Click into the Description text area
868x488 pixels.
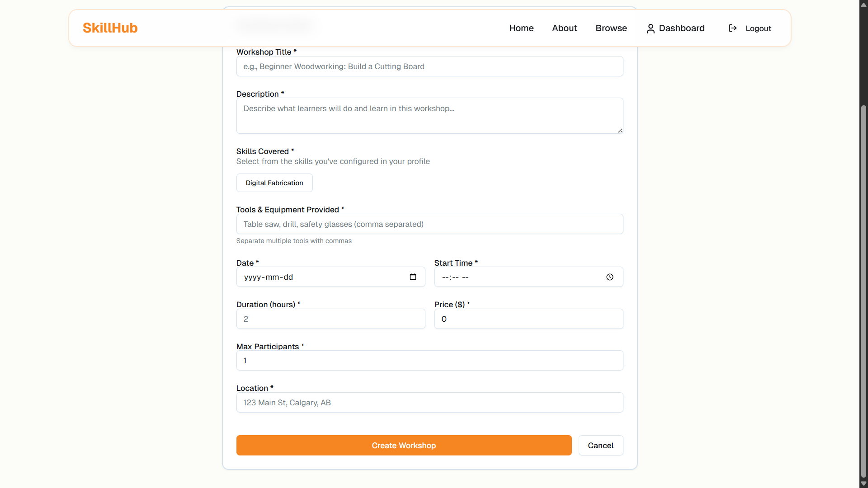(x=429, y=116)
